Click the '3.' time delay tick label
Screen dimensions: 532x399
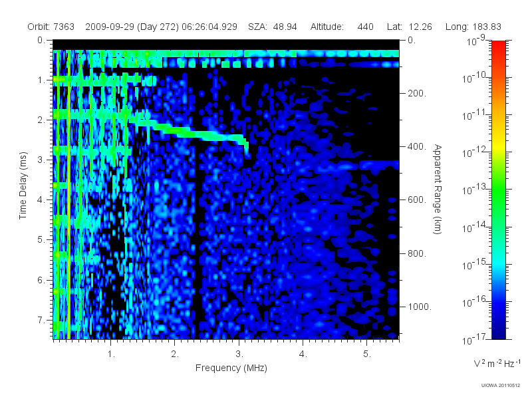(41, 160)
